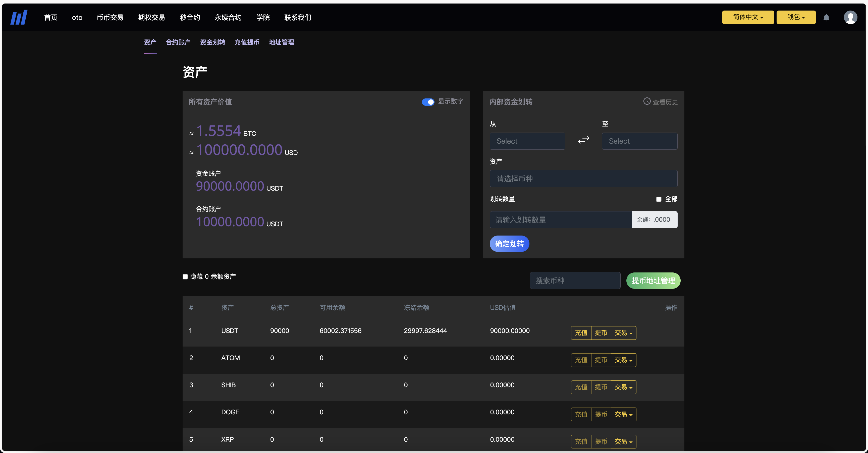
Task: Click 充值 in the USDT row
Action: (581, 333)
